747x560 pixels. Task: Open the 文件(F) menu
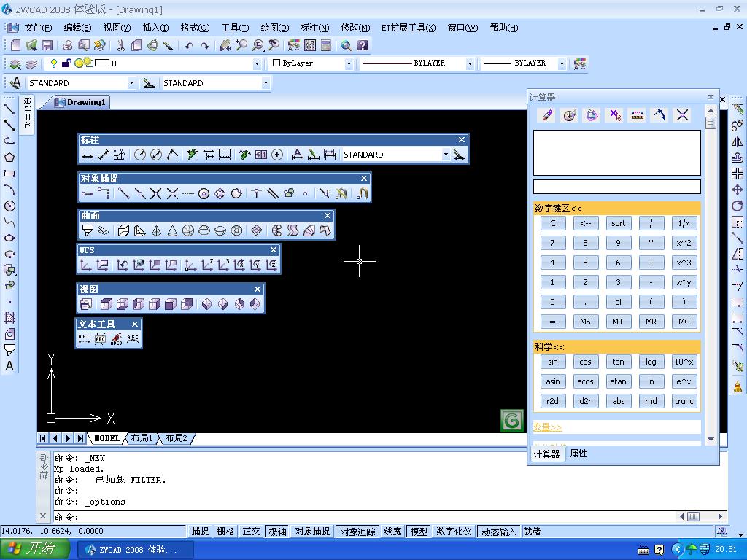[38, 28]
